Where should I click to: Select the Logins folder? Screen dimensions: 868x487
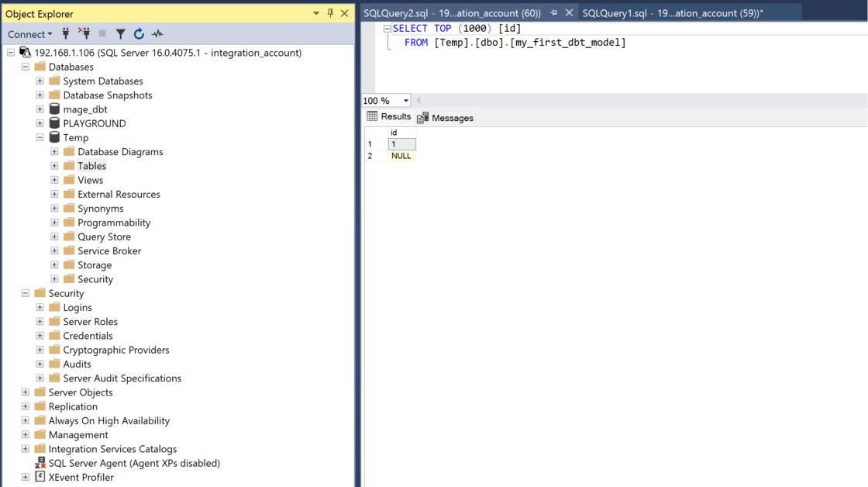click(x=77, y=308)
